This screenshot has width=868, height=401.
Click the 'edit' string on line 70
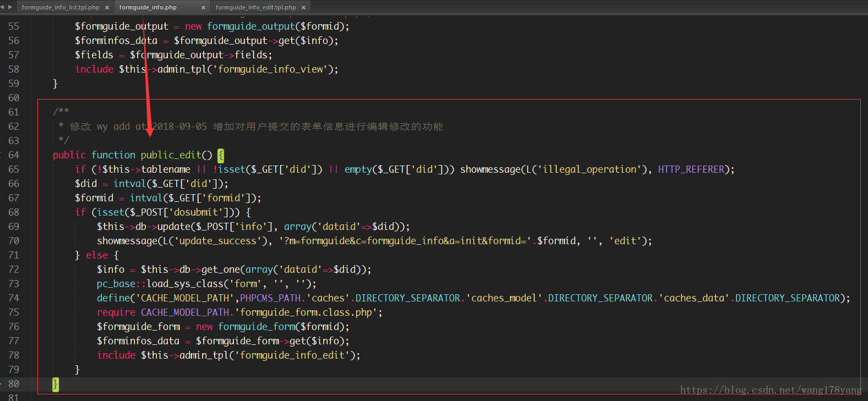625,241
